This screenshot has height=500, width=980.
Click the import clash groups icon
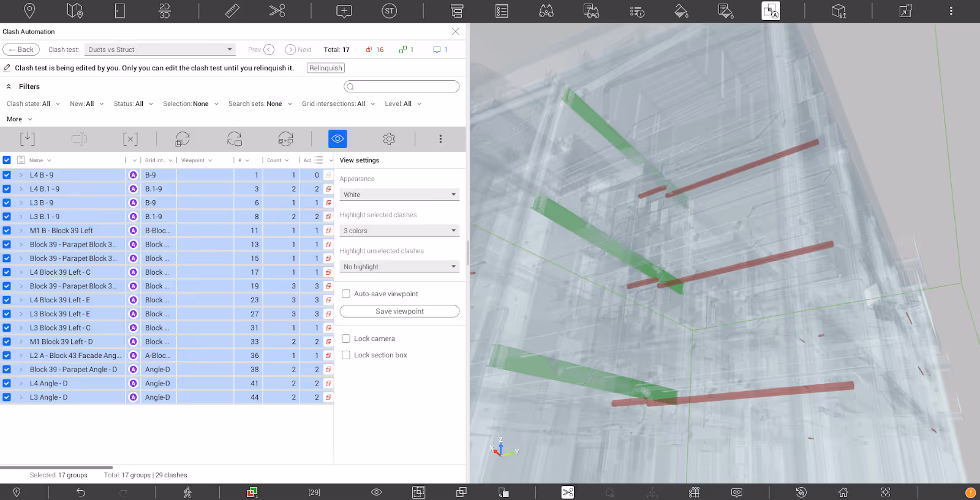pyautogui.click(x=28, y=139)
